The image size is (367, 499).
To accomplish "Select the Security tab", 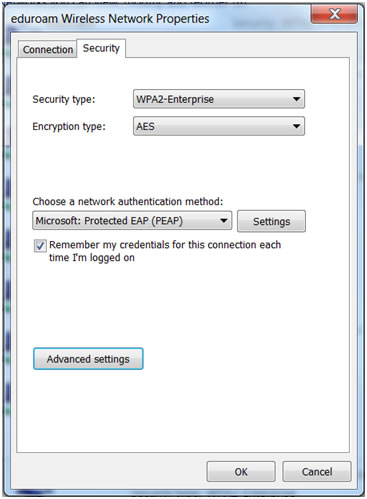I will click(x=101, y=48).
